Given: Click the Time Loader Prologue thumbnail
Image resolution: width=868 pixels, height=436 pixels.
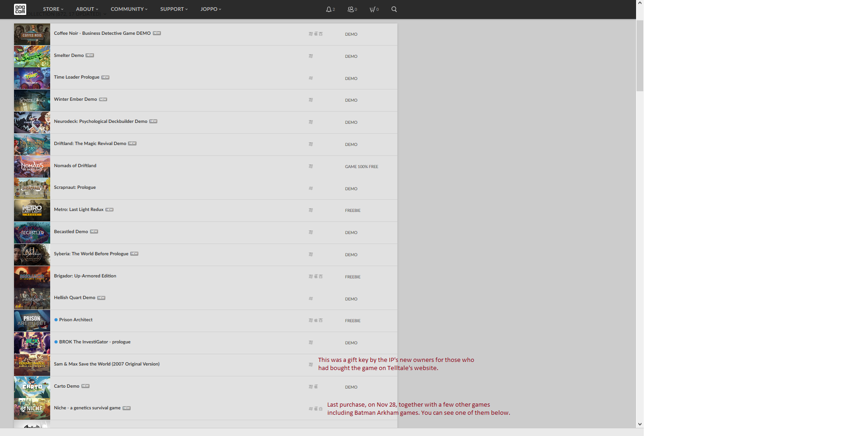Looking at the screenshot, I should (32, 78).
